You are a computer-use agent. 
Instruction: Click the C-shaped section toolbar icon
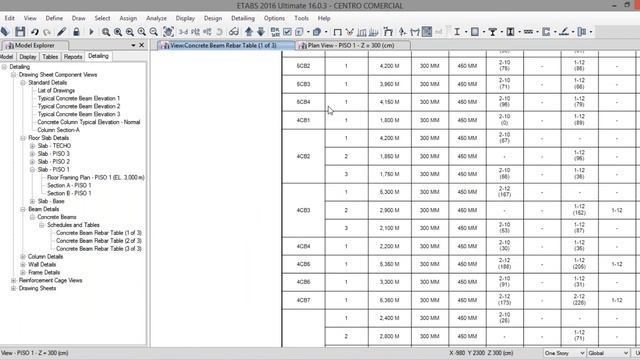546,31
